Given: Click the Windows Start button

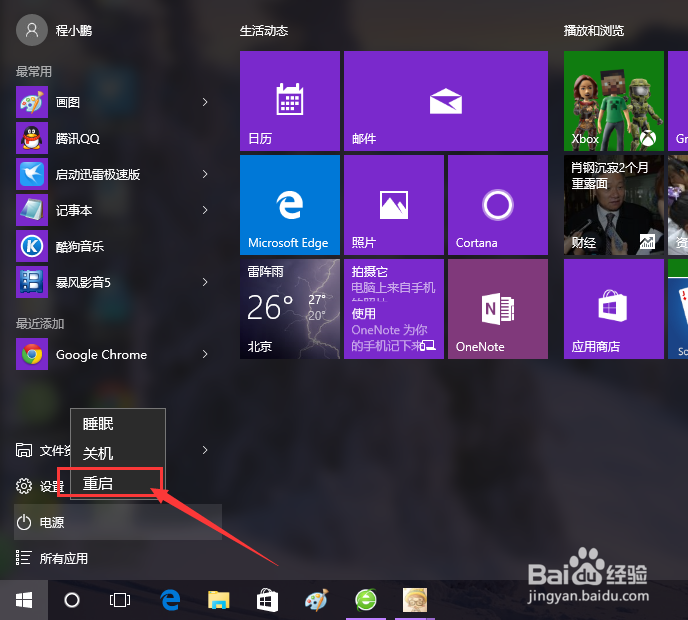Looking at the screenshot, I should (24, 600).
